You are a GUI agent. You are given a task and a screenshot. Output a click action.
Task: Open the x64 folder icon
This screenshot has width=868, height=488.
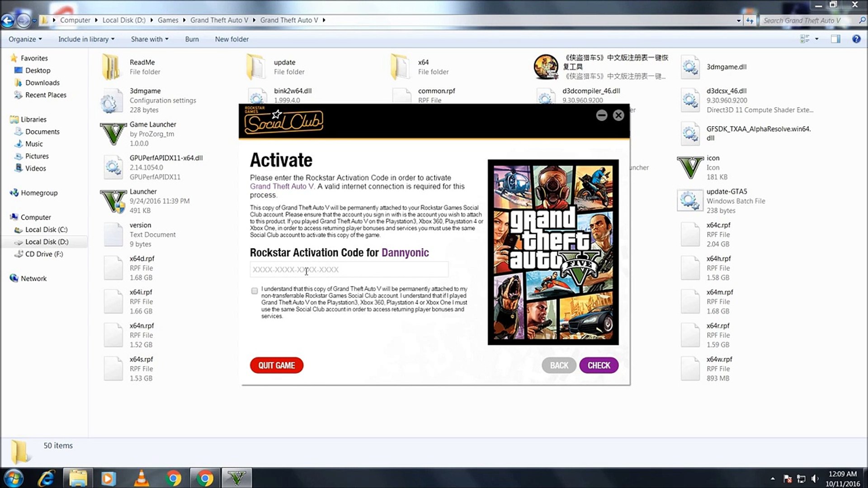pyautogui.click(x=400, y=66)
